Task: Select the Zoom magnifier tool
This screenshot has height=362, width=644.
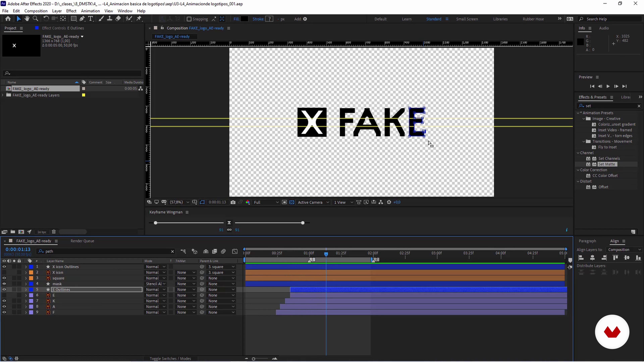Action: 36,19
